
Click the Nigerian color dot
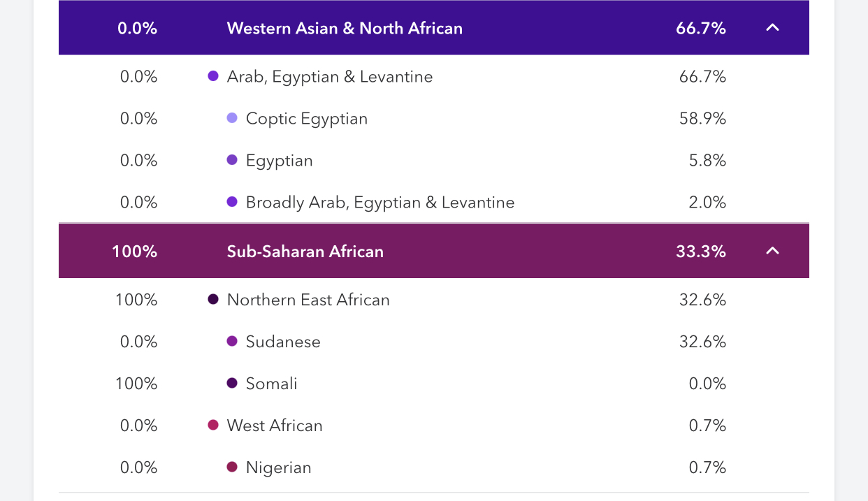(x=232, y=467)
